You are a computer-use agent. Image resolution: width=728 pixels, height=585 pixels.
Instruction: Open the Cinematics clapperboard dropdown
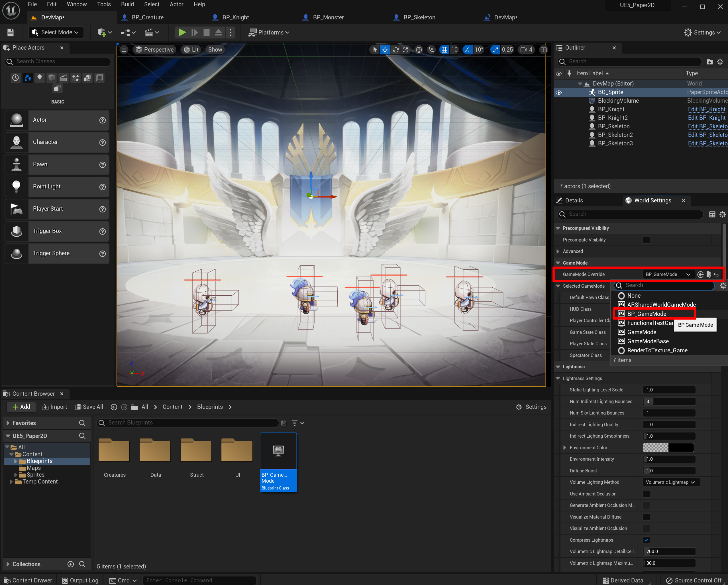pyautogui.click(x=152, y=32)
